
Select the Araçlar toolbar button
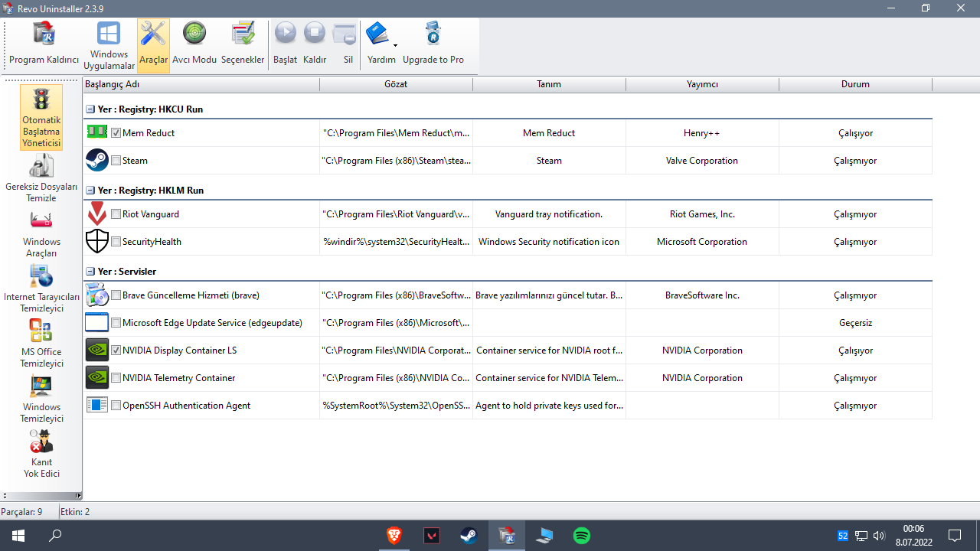(x=153, y=45)
